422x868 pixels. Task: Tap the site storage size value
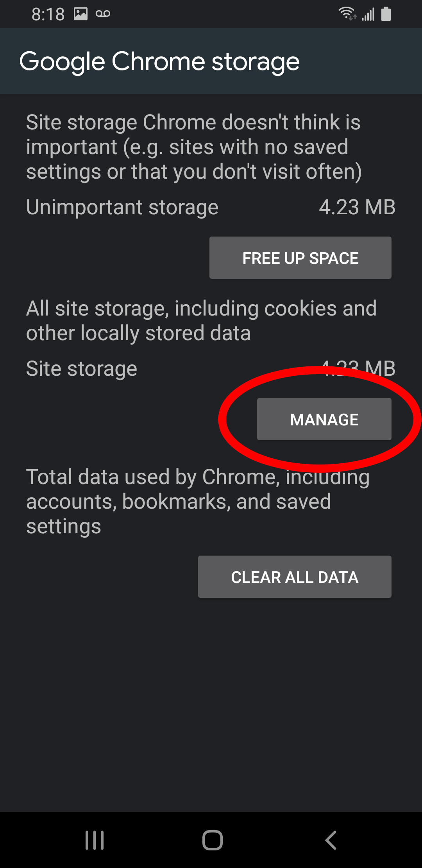pyautogui.click(x=357, y=368)
